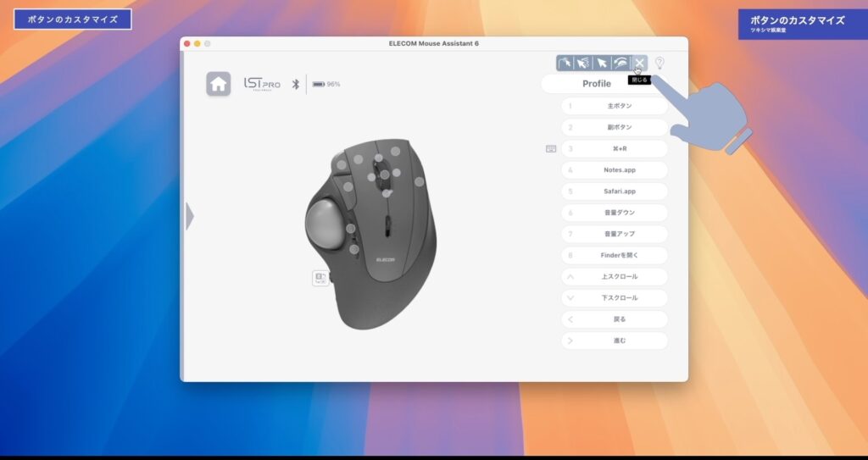Image resolution: width=868 pixels, height=460 pixels.
Task: Open button 2 副ボタン assignment
Action: (615, 127)
